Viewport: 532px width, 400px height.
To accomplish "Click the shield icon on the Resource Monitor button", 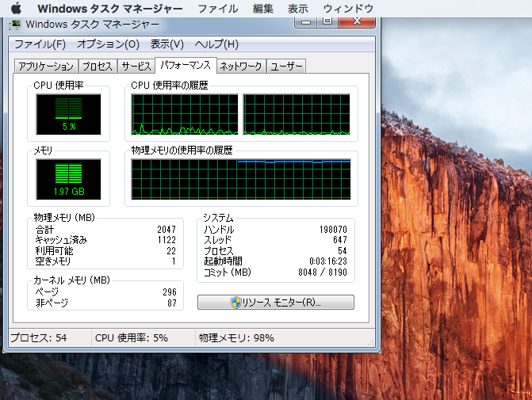I will (235, 303).
